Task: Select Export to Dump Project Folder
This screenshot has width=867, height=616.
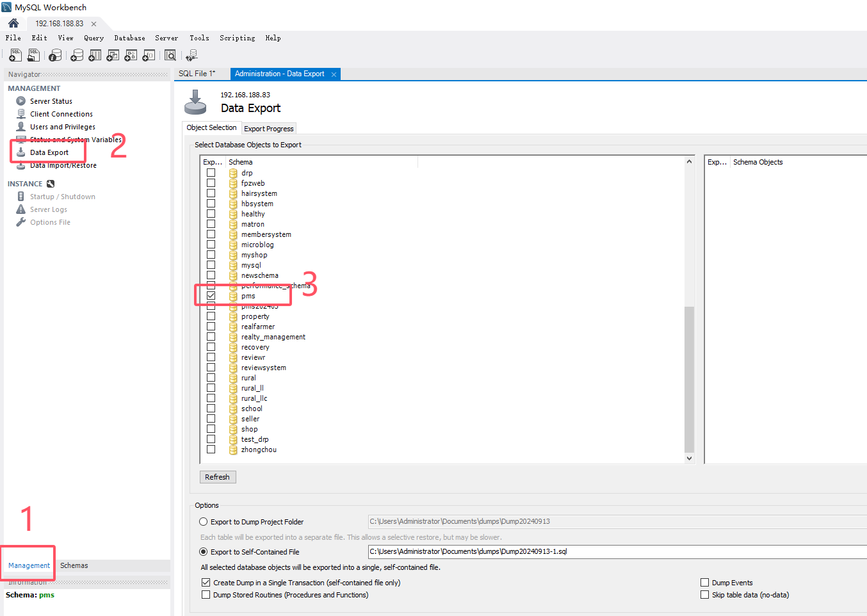Action: 204,522
